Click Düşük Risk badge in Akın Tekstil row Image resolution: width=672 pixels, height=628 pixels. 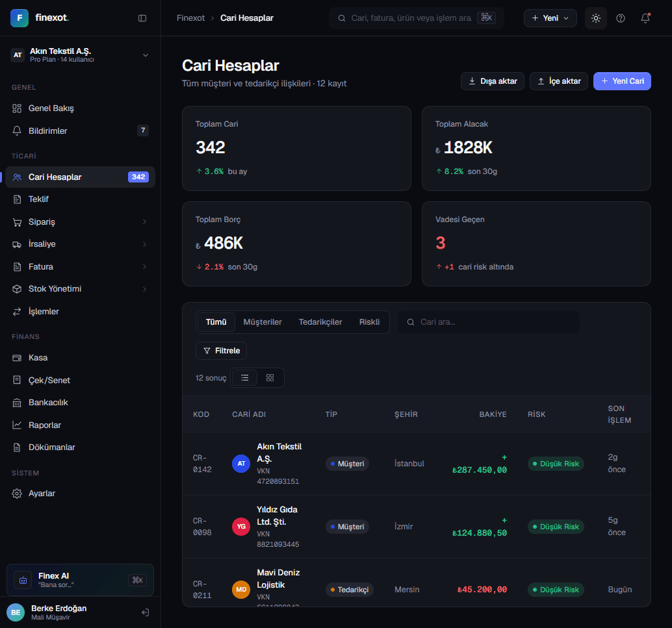click(556, 464)
